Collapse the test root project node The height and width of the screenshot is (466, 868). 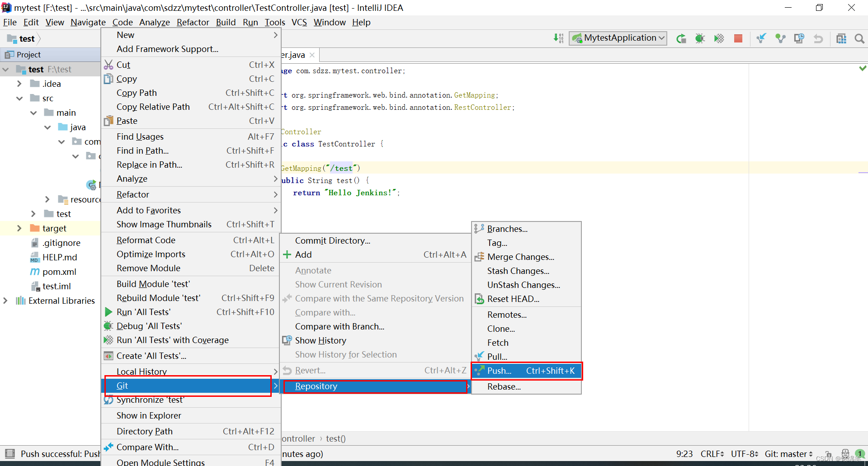(x=6, y=70)
